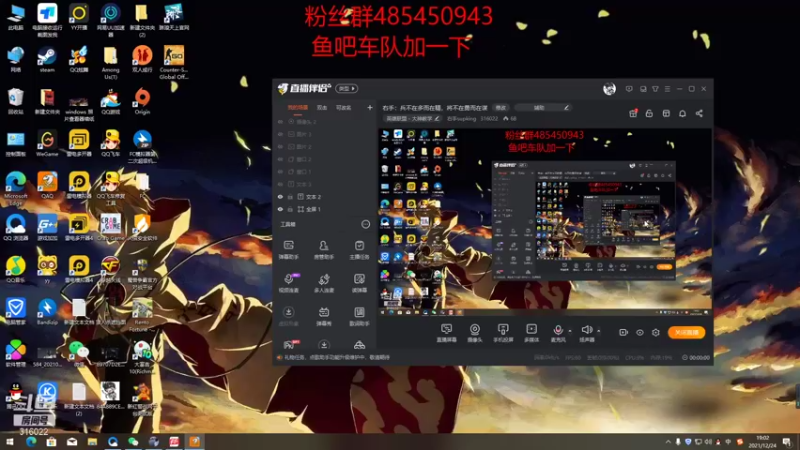800x450 pixels.
Task: Add a 多媒体 media source
Action: pos(531,333)
